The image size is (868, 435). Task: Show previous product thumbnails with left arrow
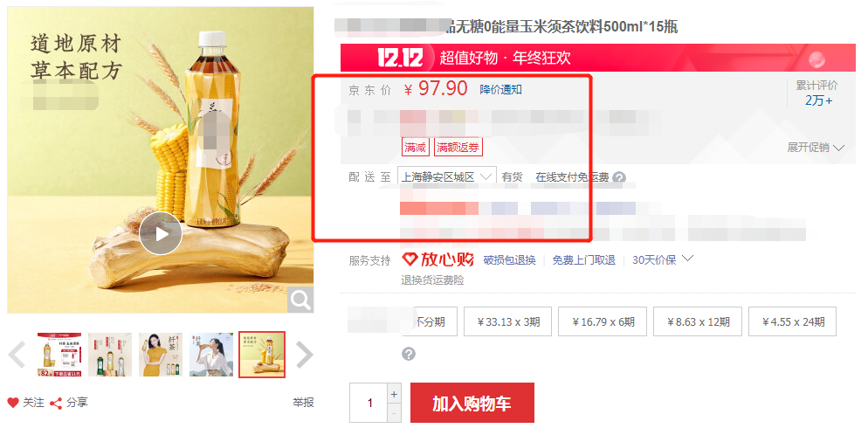[x=17, y=355]
